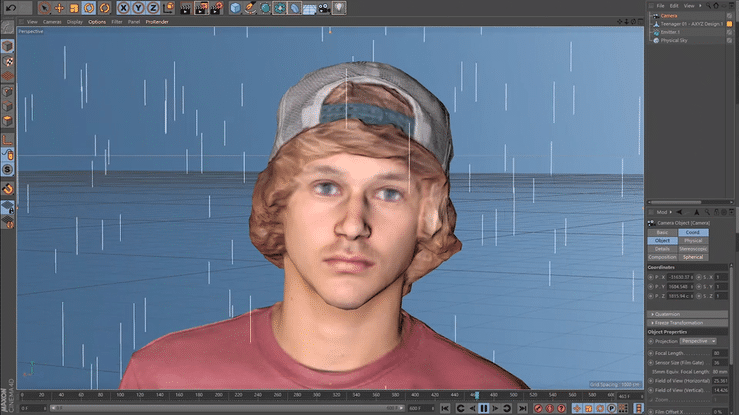Go to start of animation
Screen dimensions: 739x415
tap(445, 408)
